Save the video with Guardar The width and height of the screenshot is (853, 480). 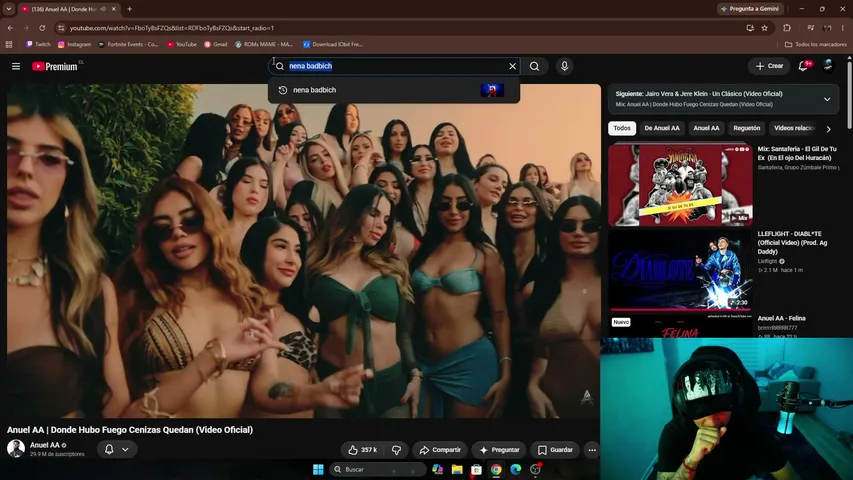(555, 450)
